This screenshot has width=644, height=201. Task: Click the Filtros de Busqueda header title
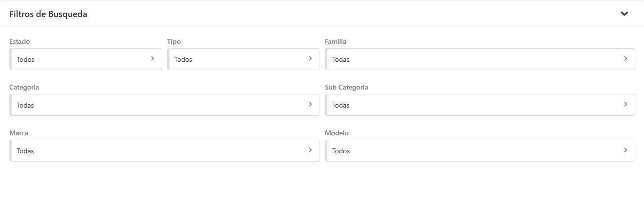tap(48, 14)
